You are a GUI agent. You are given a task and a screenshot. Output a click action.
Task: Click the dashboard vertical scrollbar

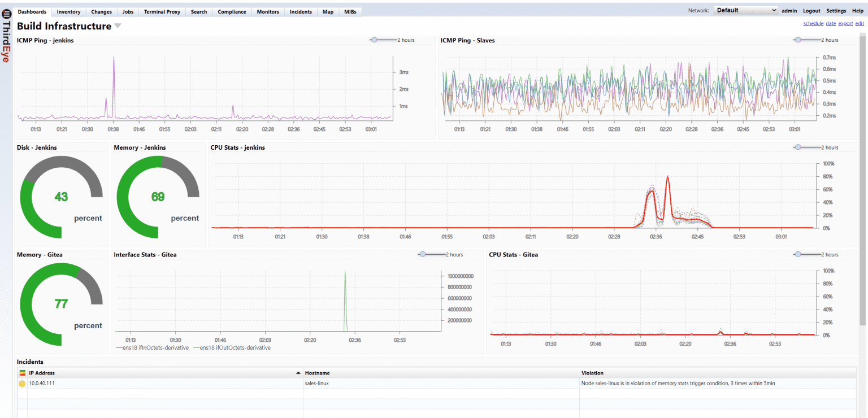pyautogui.click(x=862, y=181)
